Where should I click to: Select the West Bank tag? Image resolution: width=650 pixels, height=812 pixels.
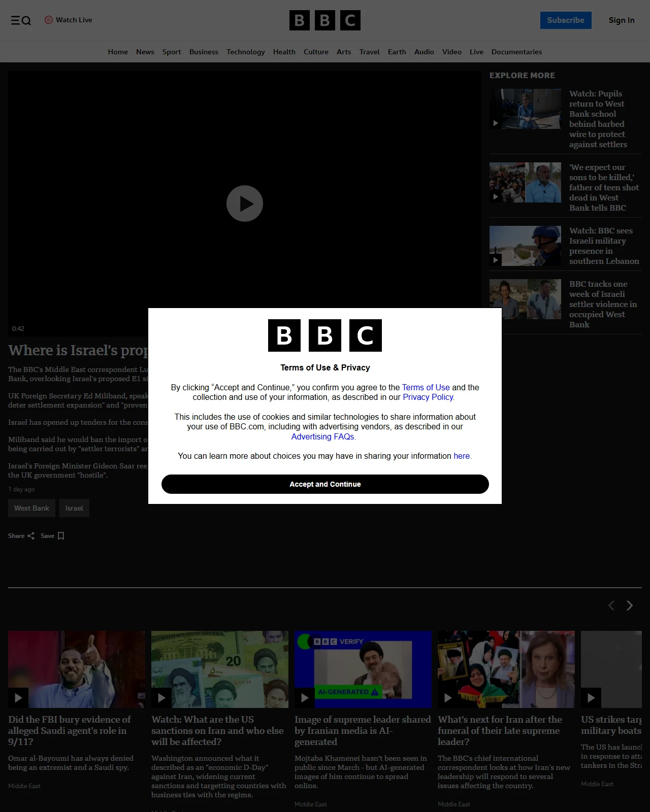31,508
